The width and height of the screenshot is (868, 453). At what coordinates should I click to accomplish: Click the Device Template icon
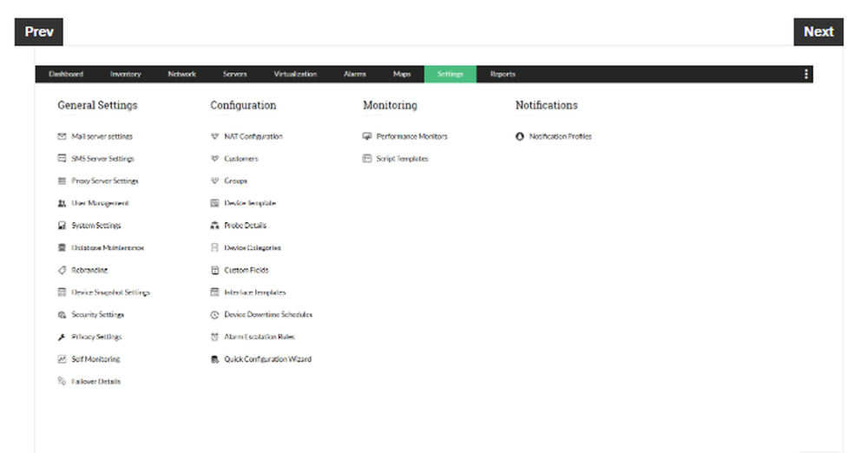coord(214,203)
